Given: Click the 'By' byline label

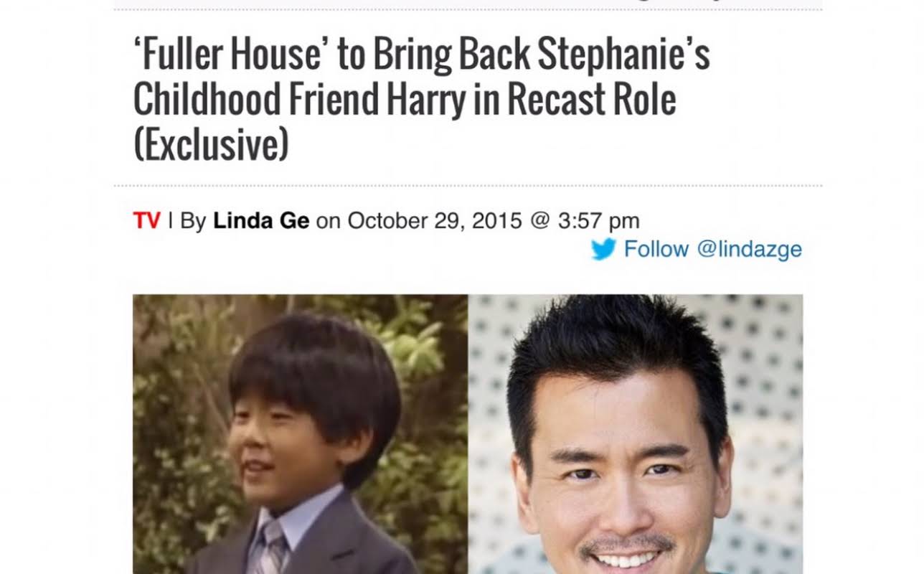Looking at the screenshot, I should [193, 220].
